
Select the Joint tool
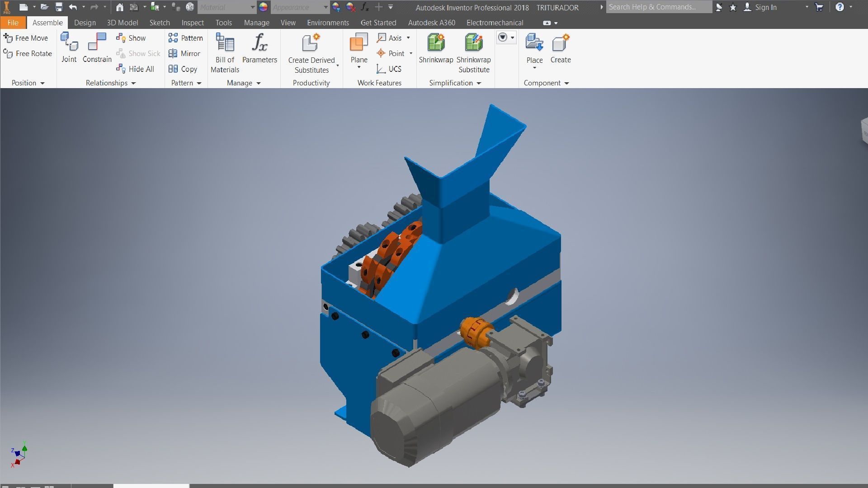tap(69, 47)
